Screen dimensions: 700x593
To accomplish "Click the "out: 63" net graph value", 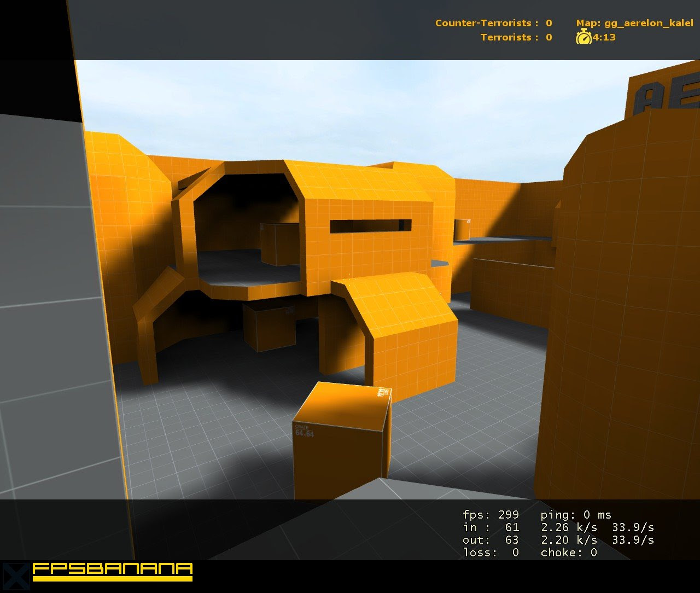I will pyautogui.click(x=491, y=540).
